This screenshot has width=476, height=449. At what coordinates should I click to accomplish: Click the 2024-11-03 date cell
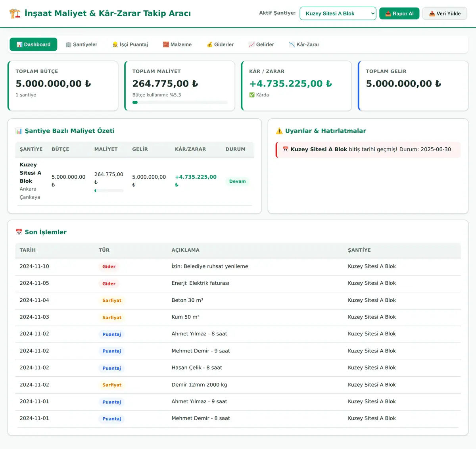35,317
